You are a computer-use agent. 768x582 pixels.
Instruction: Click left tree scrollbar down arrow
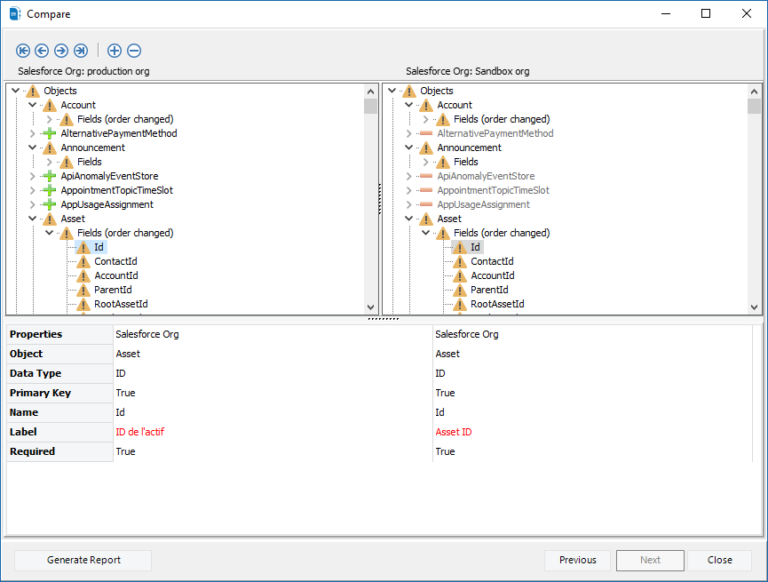(370, 307)
